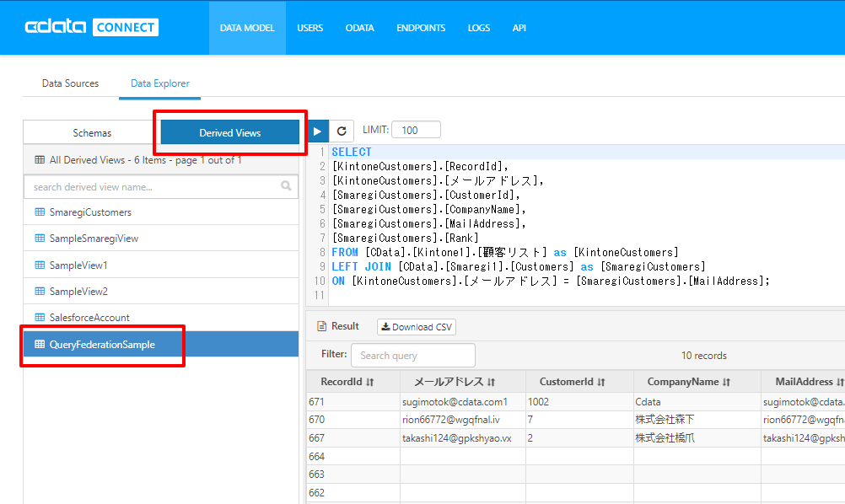Click the FROM line in the SQL editor
The width and height of the screenshot is (845, 504).
coord(505,252)
